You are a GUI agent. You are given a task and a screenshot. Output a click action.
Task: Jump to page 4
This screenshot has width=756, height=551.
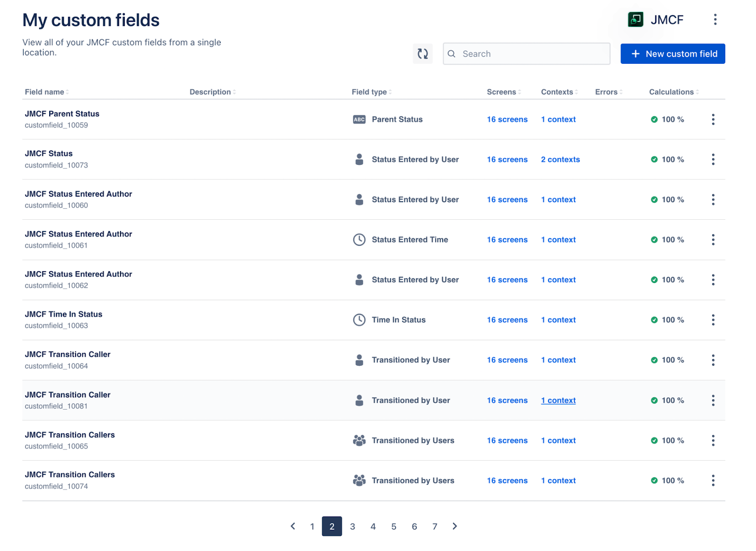pos(373,526)
